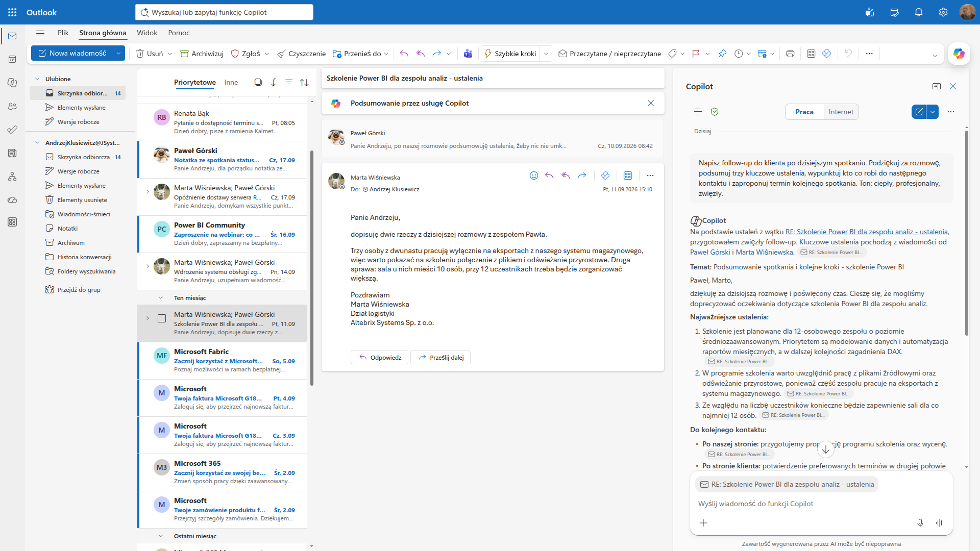
Task: Open settings gear in Outlook header
Action: 943,12
